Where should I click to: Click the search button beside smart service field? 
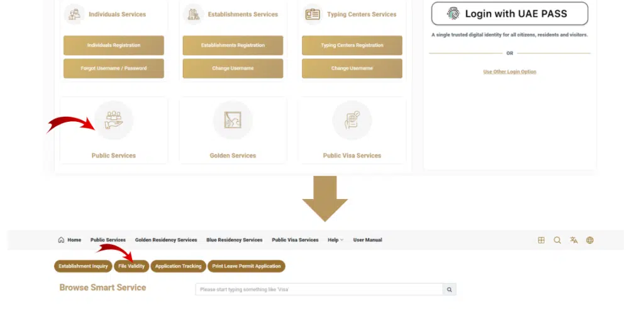pyautogui.click(x=449, y=290)
